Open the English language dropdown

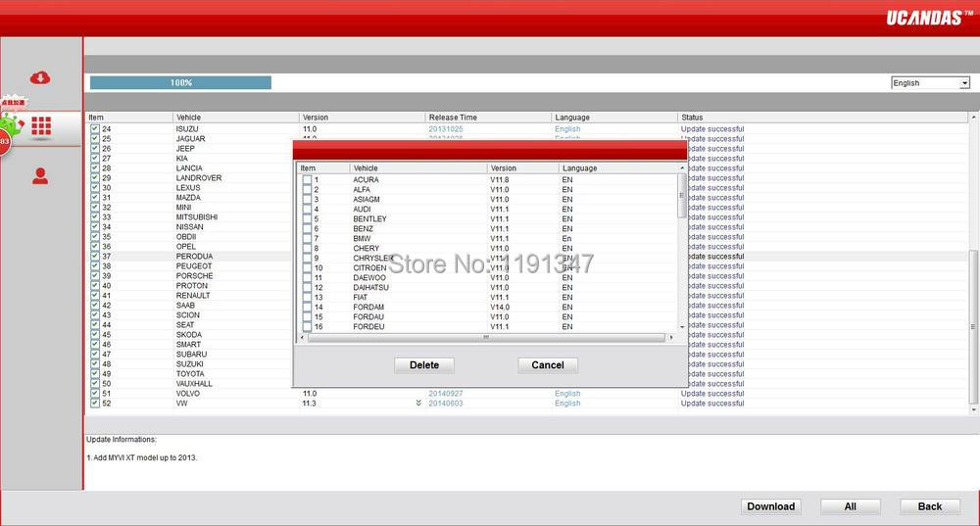(x=964, y=83)
